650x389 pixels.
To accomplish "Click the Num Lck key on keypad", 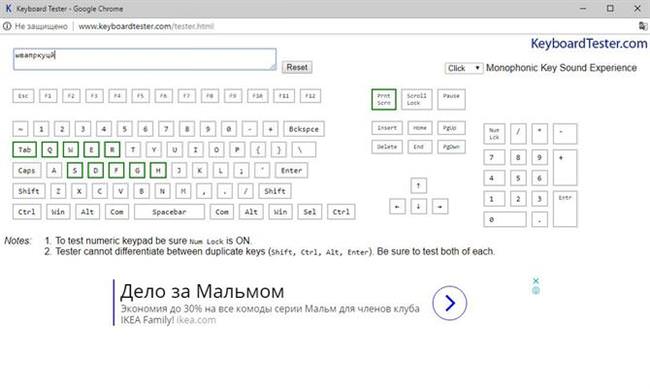I will (494, 134).
